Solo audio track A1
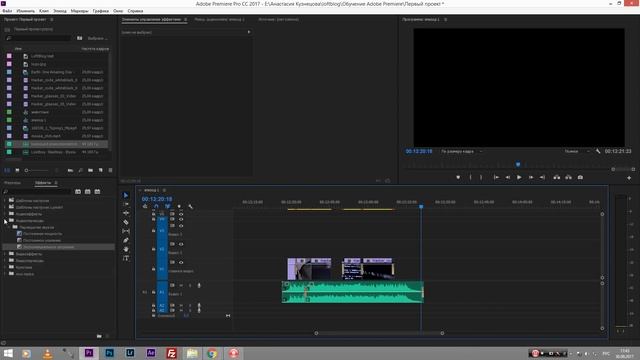The height and width of the screenshot is (360, 640). click(190, 285)
